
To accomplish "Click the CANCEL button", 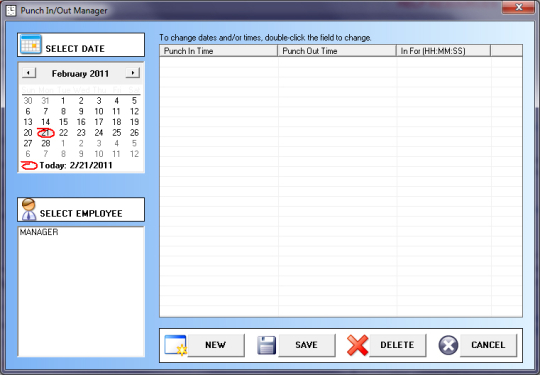I will point(488,345).
